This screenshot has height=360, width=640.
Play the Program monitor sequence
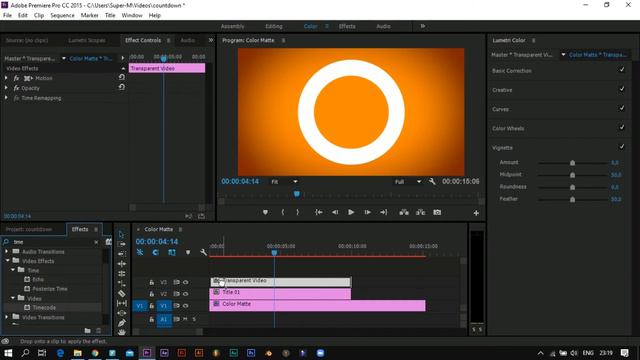(x=351, y=212)
